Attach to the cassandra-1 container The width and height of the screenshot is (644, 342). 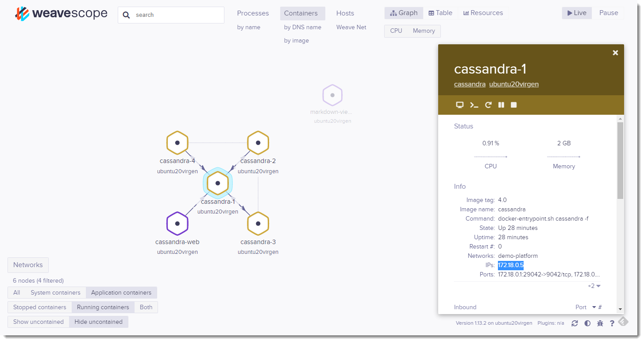pos(460,105)
